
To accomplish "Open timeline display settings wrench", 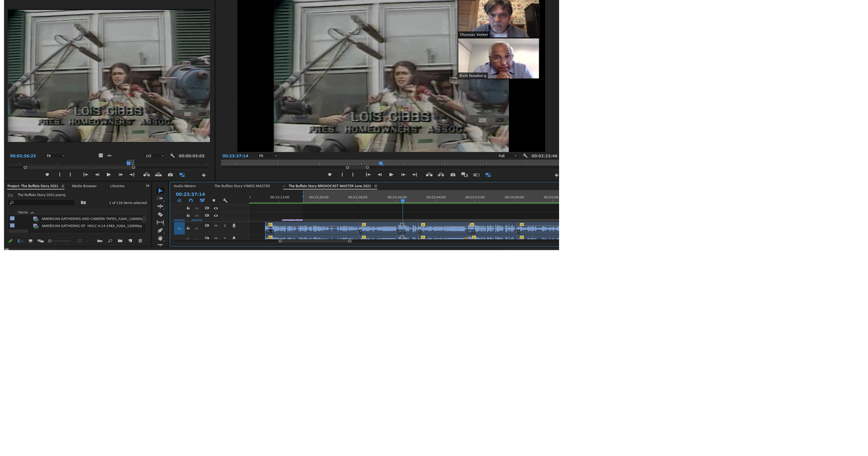I will click(x=225, y=200).
